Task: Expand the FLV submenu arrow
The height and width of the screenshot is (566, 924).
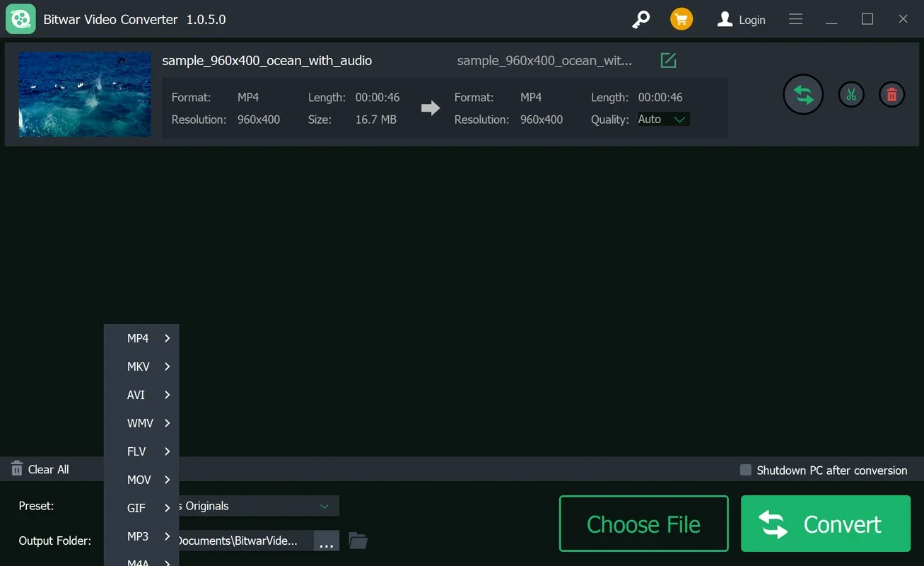Action: [168, 451]
